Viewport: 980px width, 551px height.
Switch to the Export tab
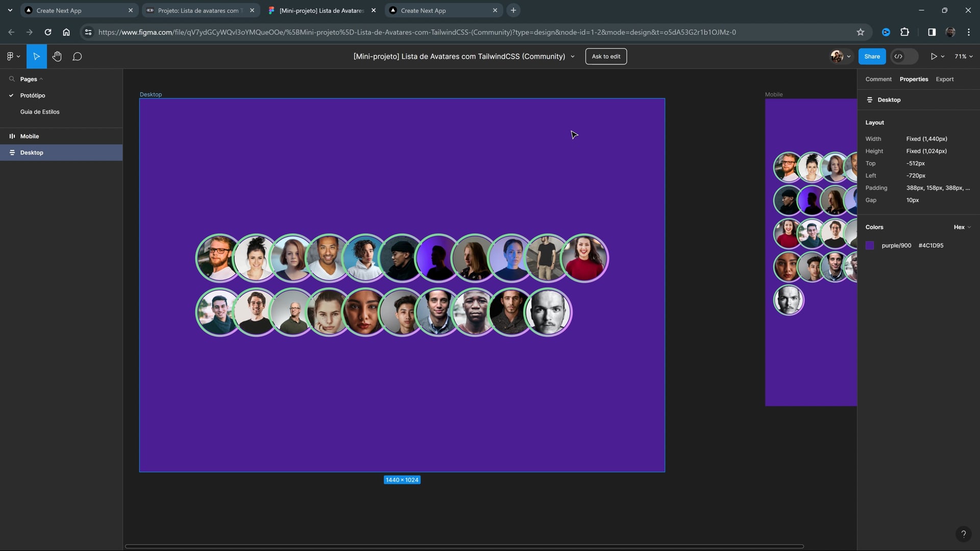pos(944,79)
